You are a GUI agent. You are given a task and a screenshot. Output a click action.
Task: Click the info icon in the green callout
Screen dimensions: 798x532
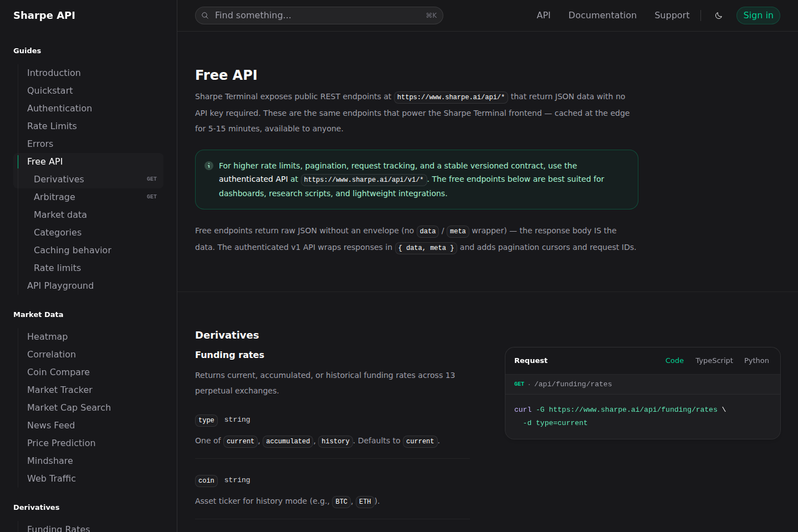tap(209, 166)
